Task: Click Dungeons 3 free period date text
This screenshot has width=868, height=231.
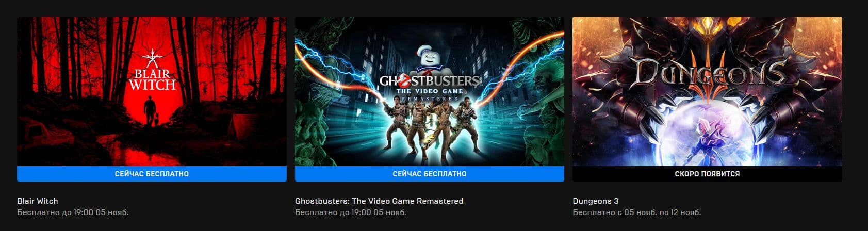Action: pos(637,212)
